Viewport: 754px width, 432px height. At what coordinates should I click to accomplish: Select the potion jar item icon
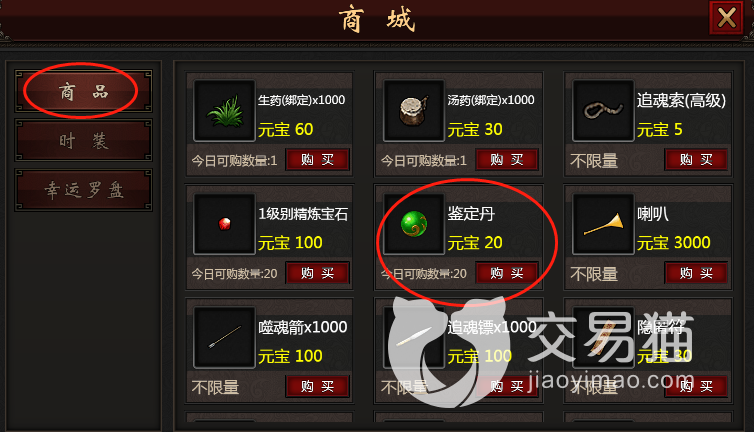point(414,111)
